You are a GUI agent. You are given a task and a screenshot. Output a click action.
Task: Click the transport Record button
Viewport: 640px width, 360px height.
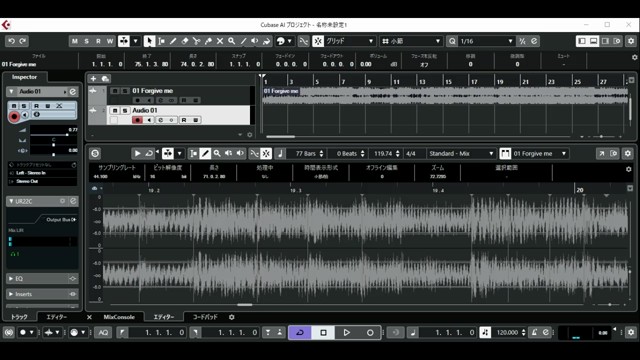tap(370, 332)
